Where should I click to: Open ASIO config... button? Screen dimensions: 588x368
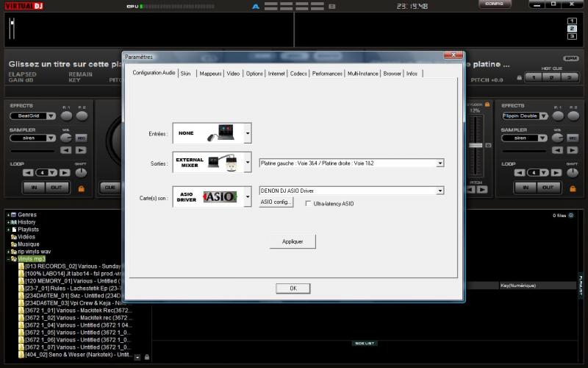pyautogui.click(x=276, y=202)
